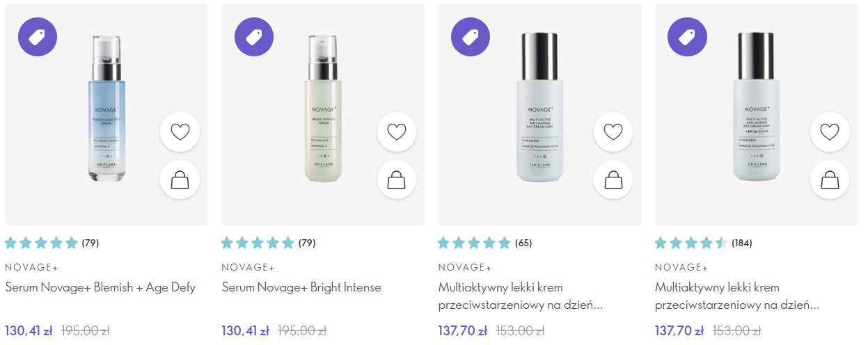Favorite the Bright Intense serum with heart

[x=397, y=131]
